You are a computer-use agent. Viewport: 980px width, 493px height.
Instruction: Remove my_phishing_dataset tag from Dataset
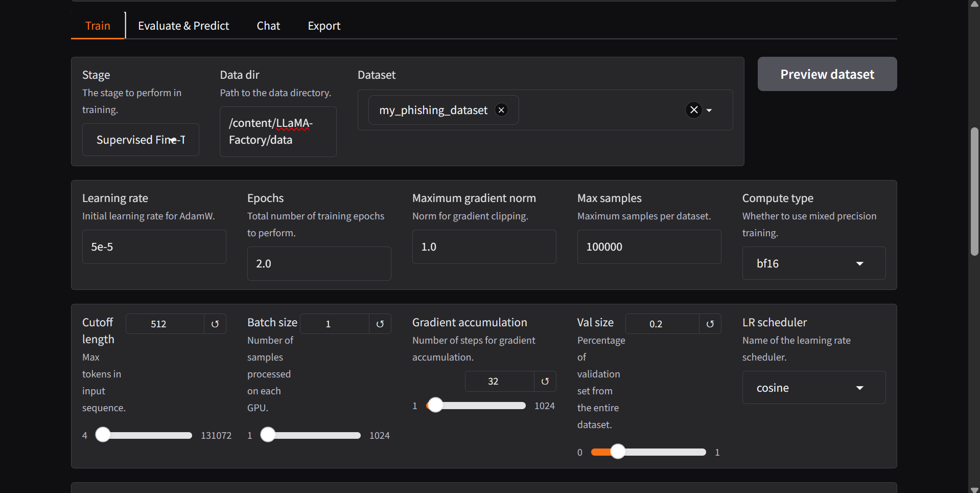click(x=502, y=110)
